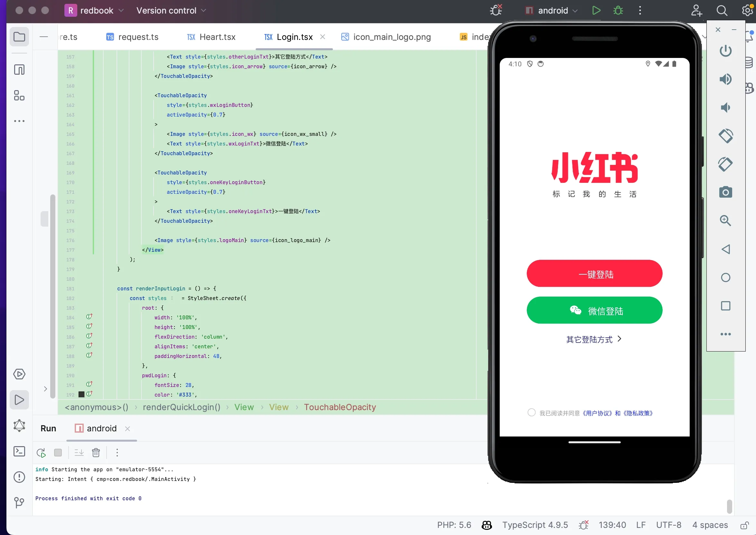The height and width of the screenshot is (535, 756).
Task: Tap the green 微信登陆 button
Action: (594, 310)
